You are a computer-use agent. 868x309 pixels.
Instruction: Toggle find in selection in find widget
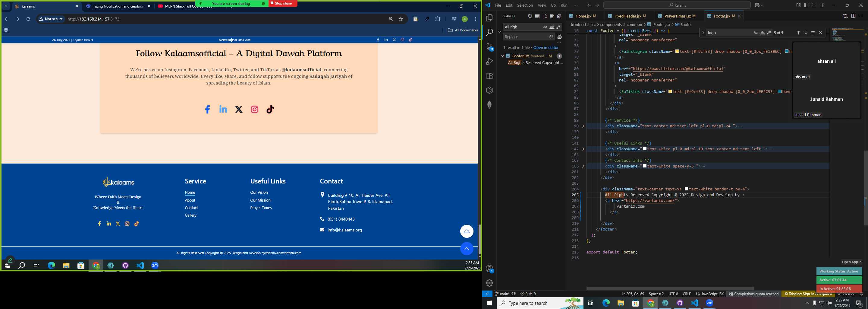point(813,33)
